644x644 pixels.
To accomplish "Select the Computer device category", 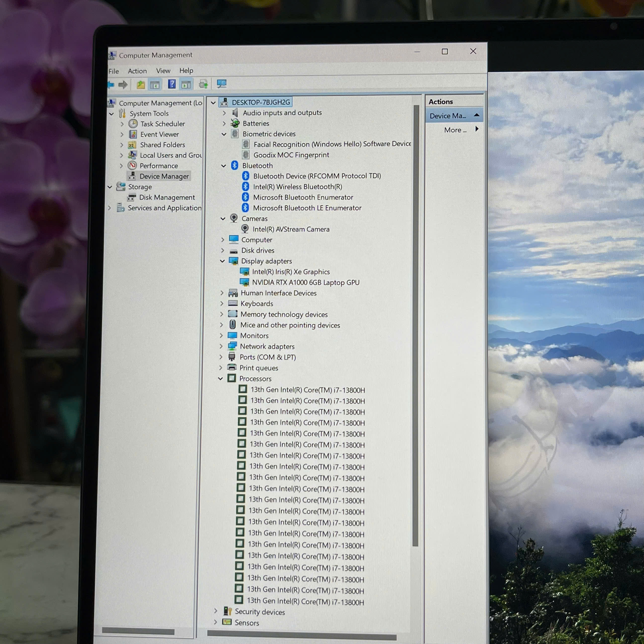I will click(257, 240).
